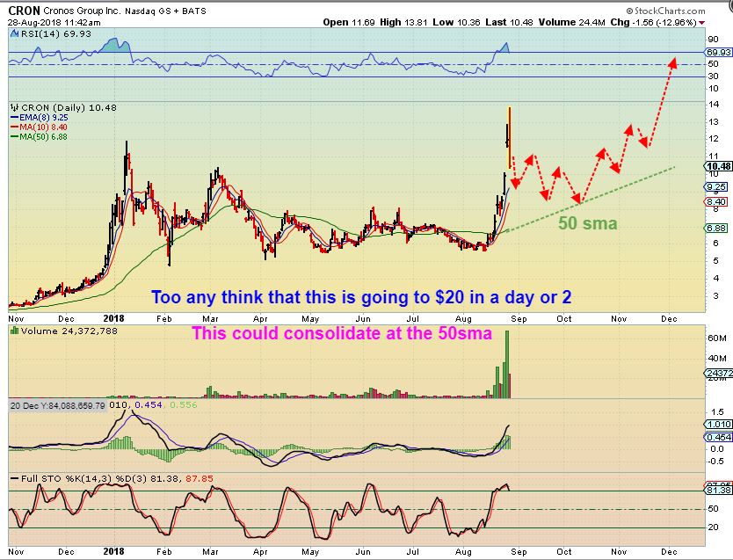Select the High 13.81 value
The width and height of the screenshot is (733, 560).
coord(403,22)
